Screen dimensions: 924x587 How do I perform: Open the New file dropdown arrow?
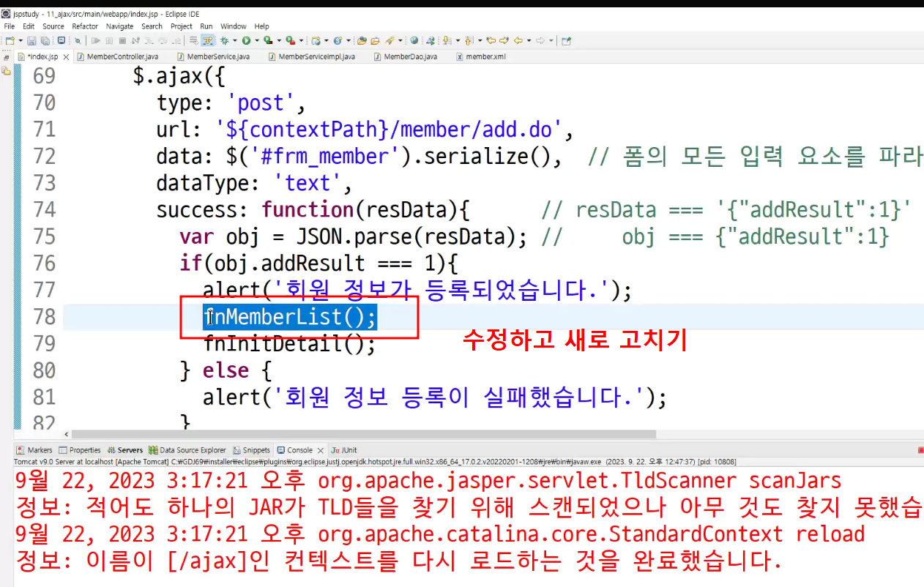tap(21, 40)
